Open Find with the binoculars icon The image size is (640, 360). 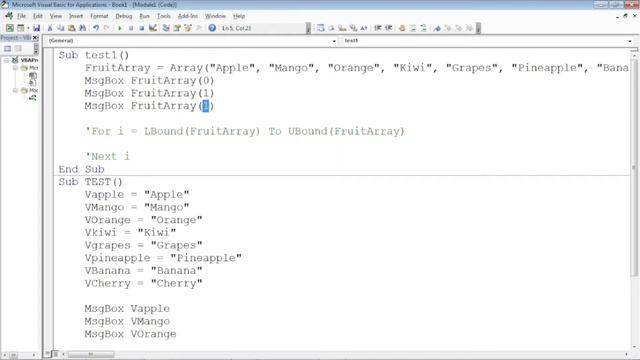click(x=82, y=28)
